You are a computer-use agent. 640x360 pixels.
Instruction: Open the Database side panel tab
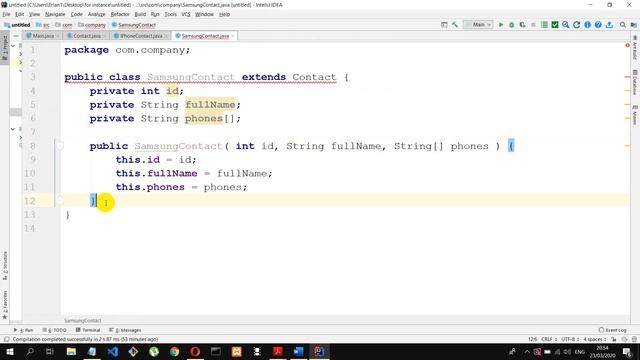635,82
